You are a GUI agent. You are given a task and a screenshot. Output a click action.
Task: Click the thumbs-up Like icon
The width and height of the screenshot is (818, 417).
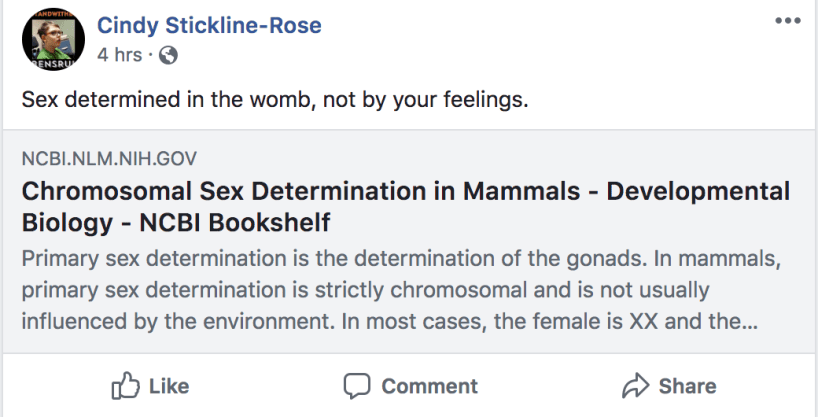pos(125,385)
